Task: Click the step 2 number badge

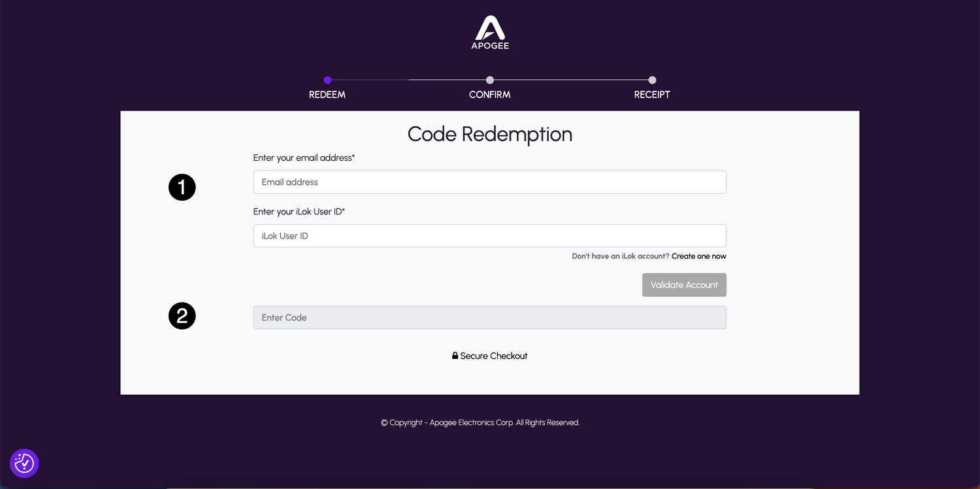Action: click(182, 316)
